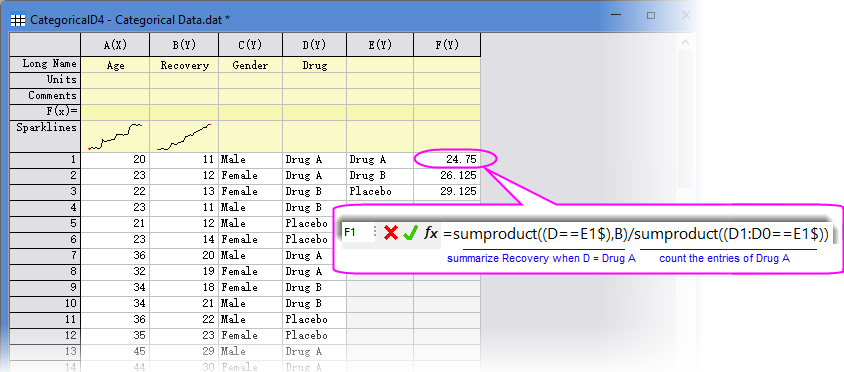Viewport: 844px width, 372px height.
Task: Select cell with value 29.125
Action: [447, 192]
